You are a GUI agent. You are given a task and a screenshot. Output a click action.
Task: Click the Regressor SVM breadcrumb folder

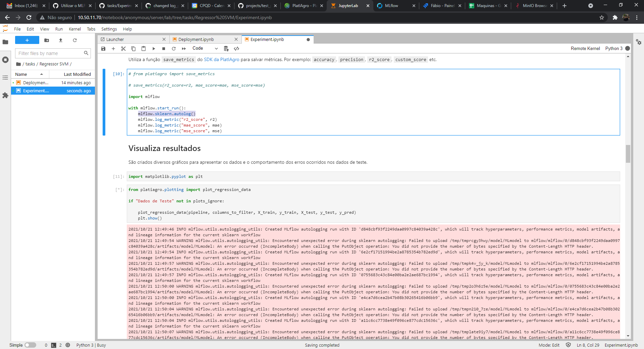pos(54,64)
